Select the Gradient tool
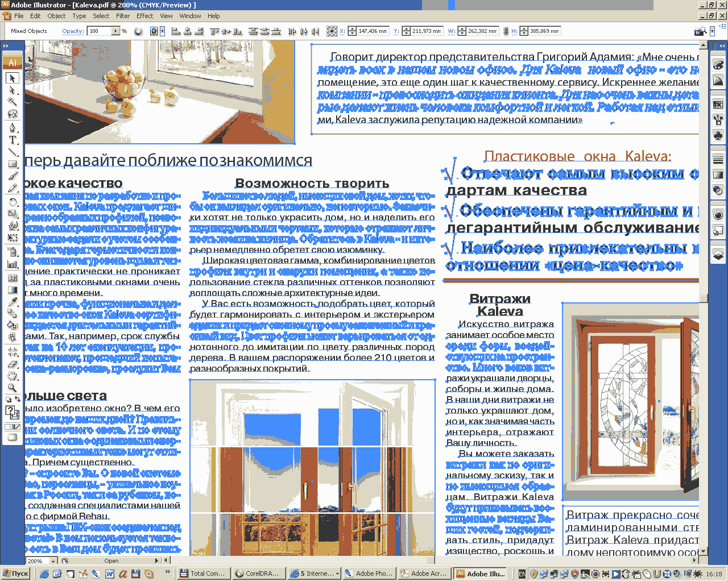This screenshot has height=582, width=728. (13, 290)
